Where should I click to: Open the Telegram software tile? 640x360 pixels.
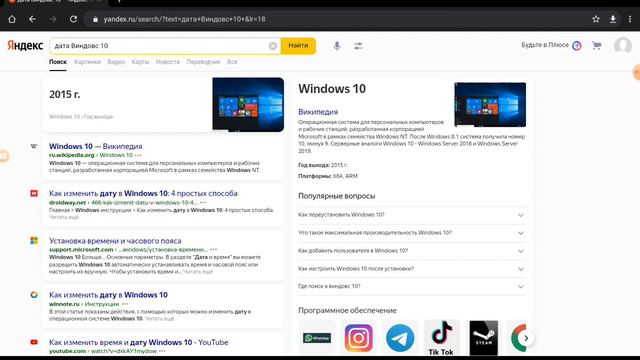[x=400, y=338]
